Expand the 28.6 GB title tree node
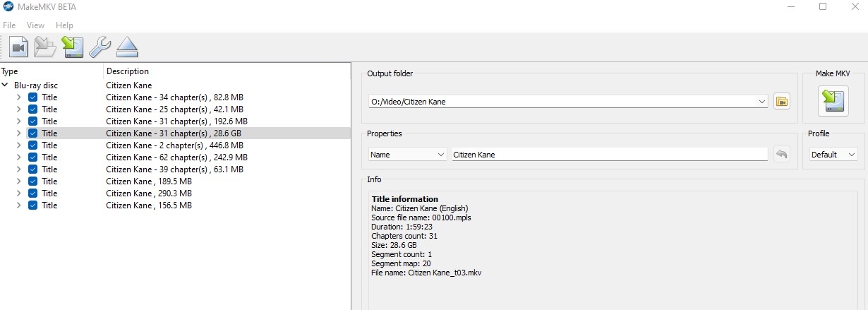The width and height of the screenshot is (868, 310). (19, 133)
